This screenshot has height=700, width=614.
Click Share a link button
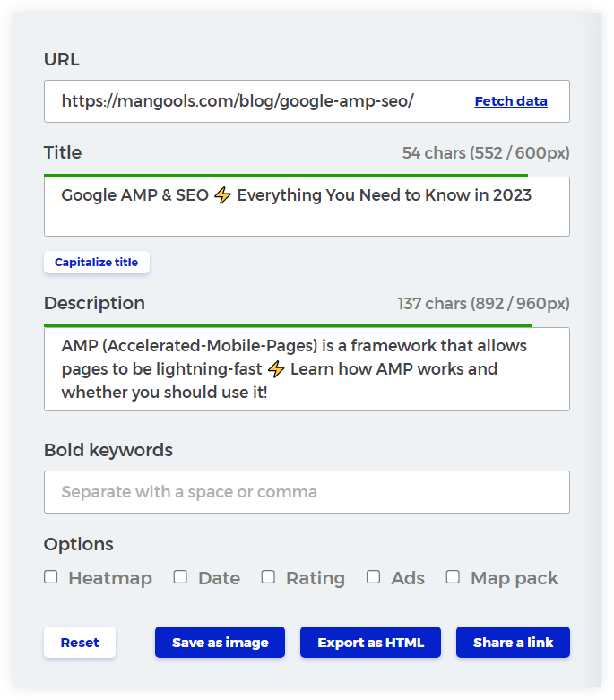pos(513,643)
